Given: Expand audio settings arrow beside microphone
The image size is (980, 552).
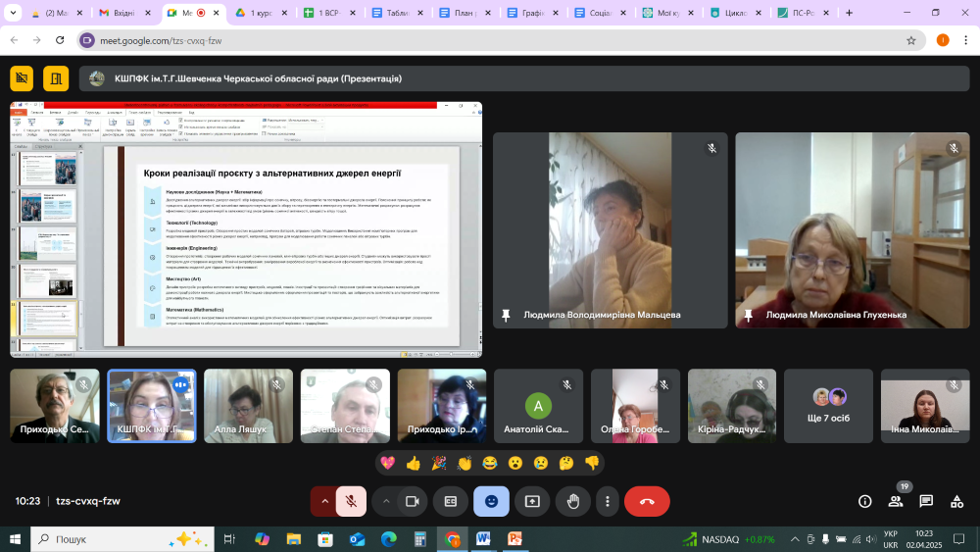Looking at the screenshot, I should [324, 501].
